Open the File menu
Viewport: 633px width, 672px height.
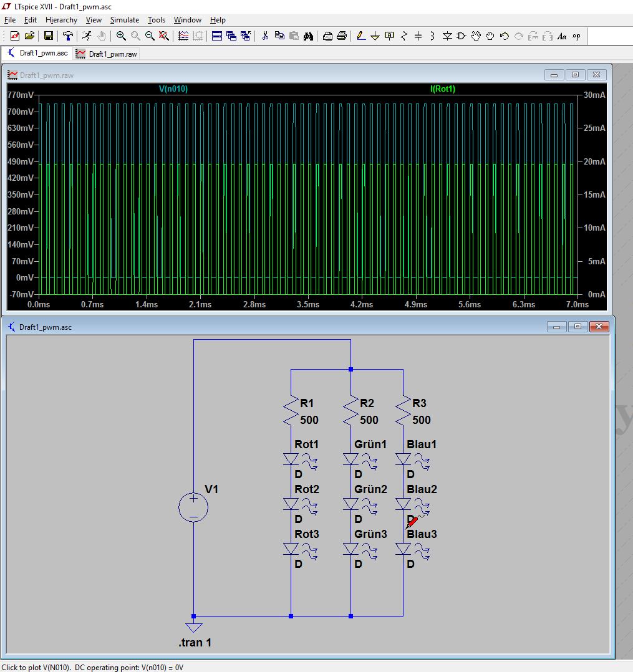click(10, 20)
